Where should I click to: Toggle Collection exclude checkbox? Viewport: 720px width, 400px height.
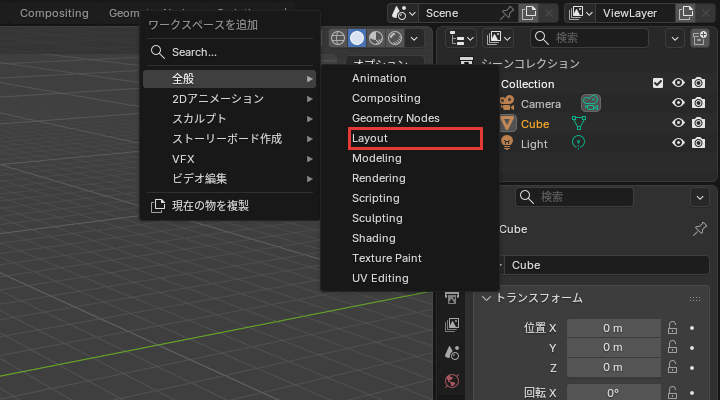click(x=658, y=83)
